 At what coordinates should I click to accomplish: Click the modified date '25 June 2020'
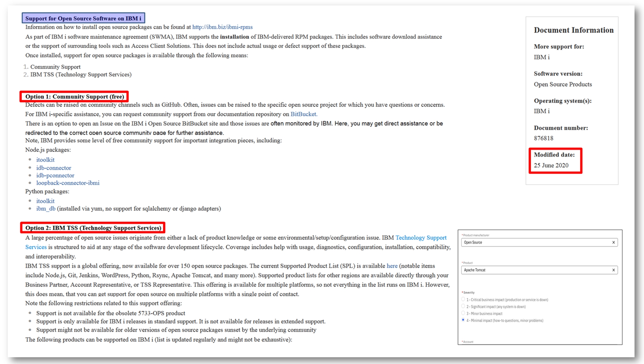pos(551,165)
